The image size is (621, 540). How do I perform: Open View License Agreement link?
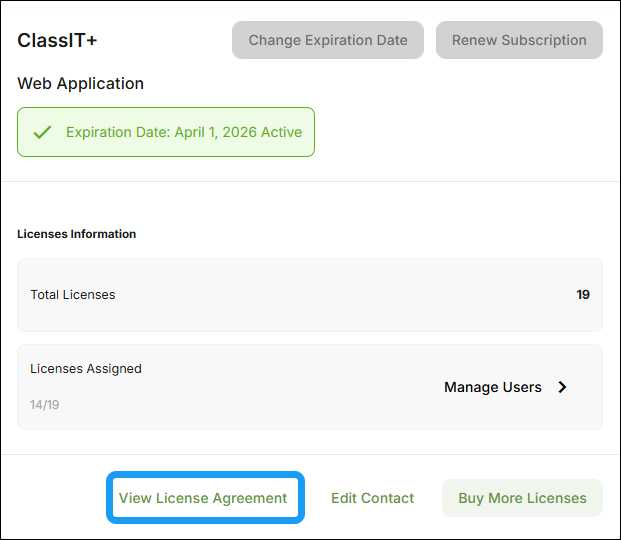point(203,498)
